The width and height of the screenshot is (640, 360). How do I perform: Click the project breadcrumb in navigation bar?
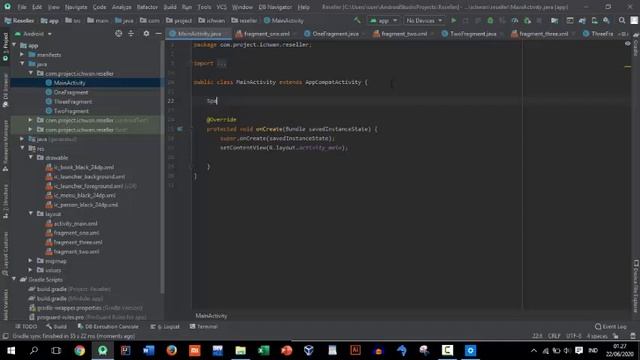tap(179, 20)
